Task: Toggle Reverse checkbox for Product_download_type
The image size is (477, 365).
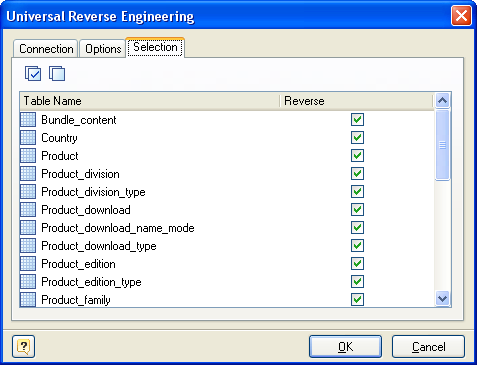Action: click(357, 246)
